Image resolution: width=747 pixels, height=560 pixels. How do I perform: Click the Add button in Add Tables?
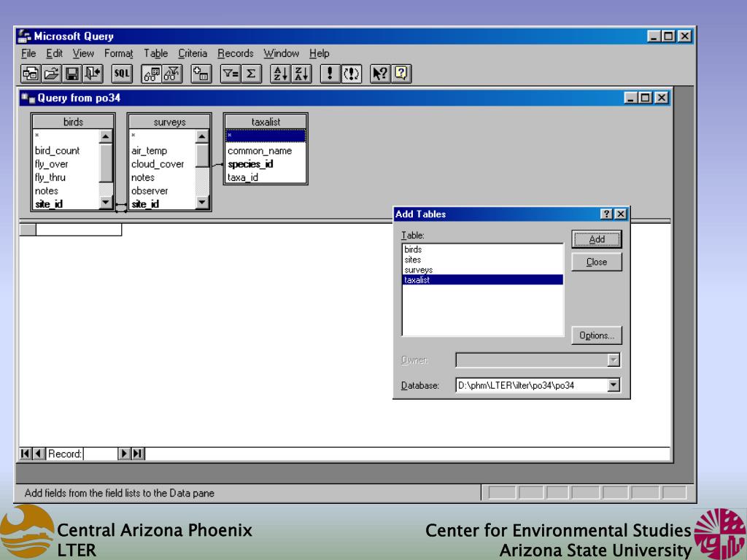[x=597, y=239]
